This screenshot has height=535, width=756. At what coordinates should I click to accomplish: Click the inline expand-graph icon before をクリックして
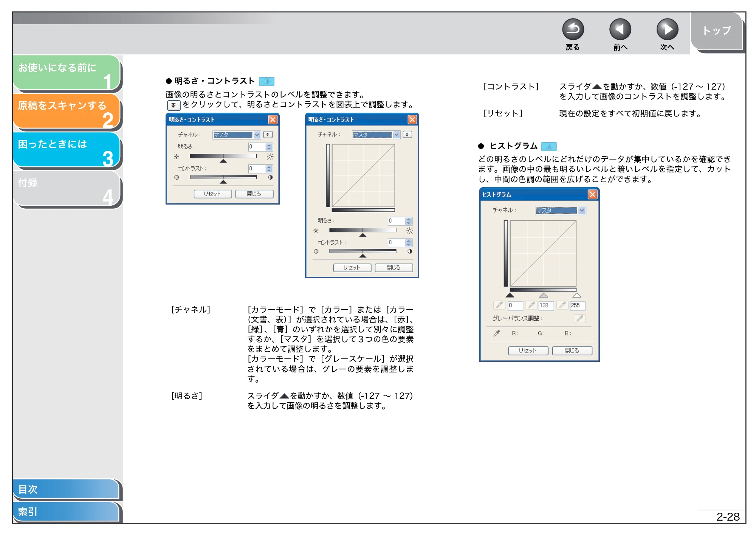tap(174, 105)
